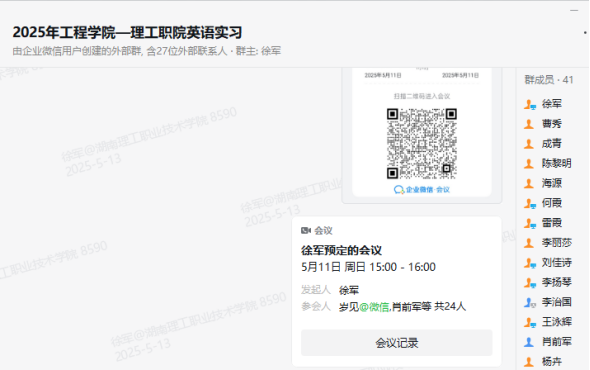
Task: Click avatar icon next to 成青
Action: pyautogui.click(x=529, y=144)
